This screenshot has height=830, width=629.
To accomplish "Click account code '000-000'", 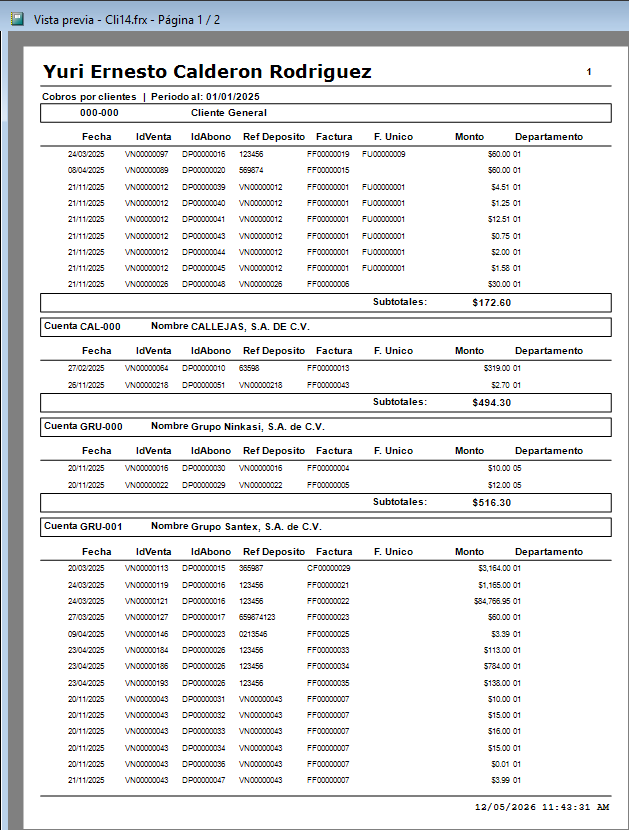I will click(x=99, y=113).
